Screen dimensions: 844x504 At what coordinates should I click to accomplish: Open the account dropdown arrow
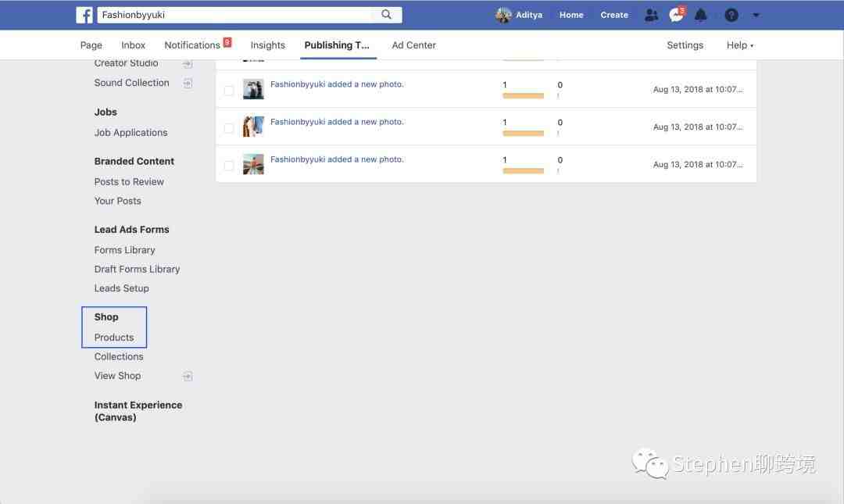[756, 15]
